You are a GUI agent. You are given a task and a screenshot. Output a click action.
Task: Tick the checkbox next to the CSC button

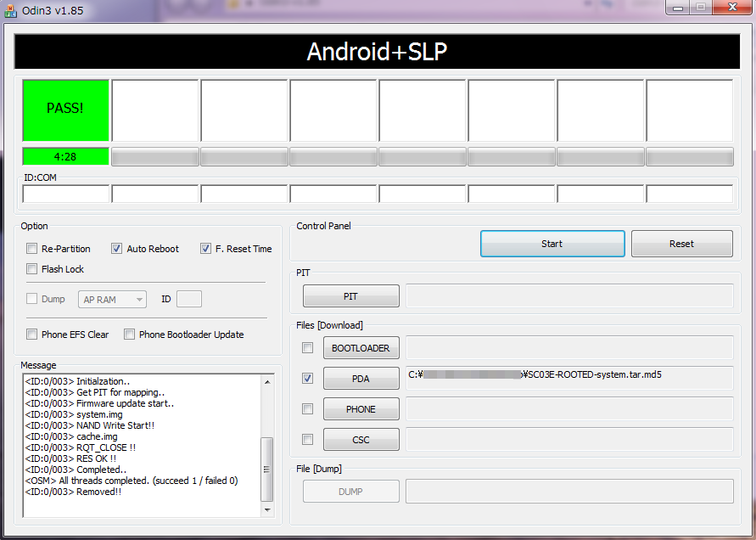[x=307, y=439]
